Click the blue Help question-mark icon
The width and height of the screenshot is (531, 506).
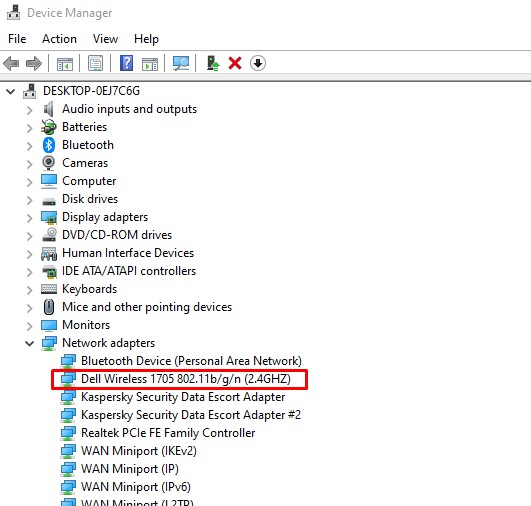tap(127, 63)
